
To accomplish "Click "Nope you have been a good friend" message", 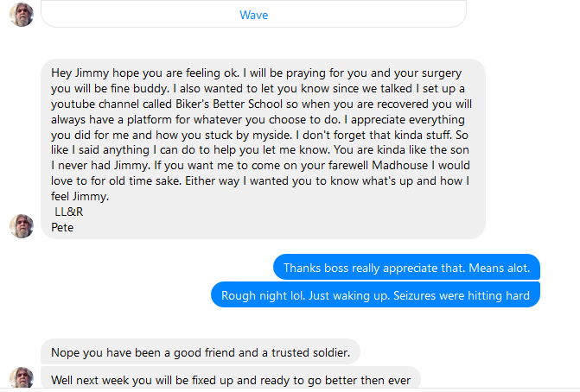I will [201, 352].
